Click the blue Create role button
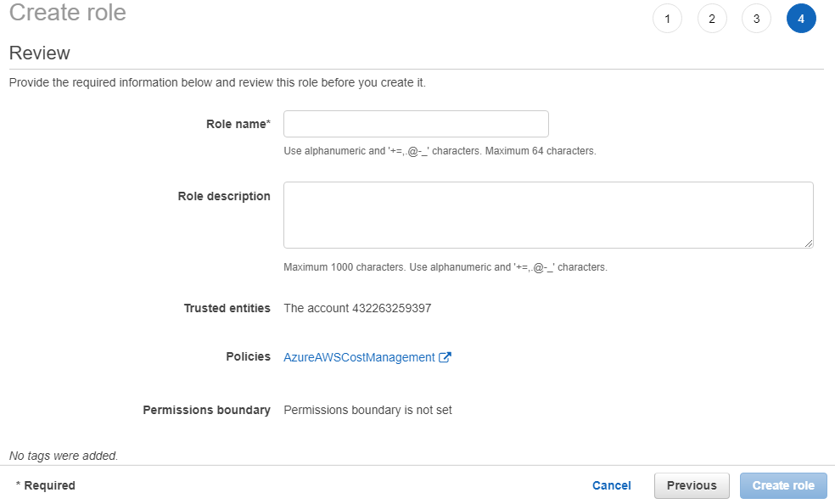Viewport: 835px width, 504px height. pyautogui.click(x=783, y=485)
